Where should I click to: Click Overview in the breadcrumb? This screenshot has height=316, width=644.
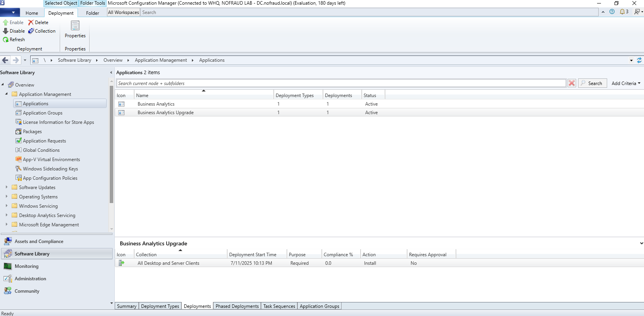coord(113,60)
